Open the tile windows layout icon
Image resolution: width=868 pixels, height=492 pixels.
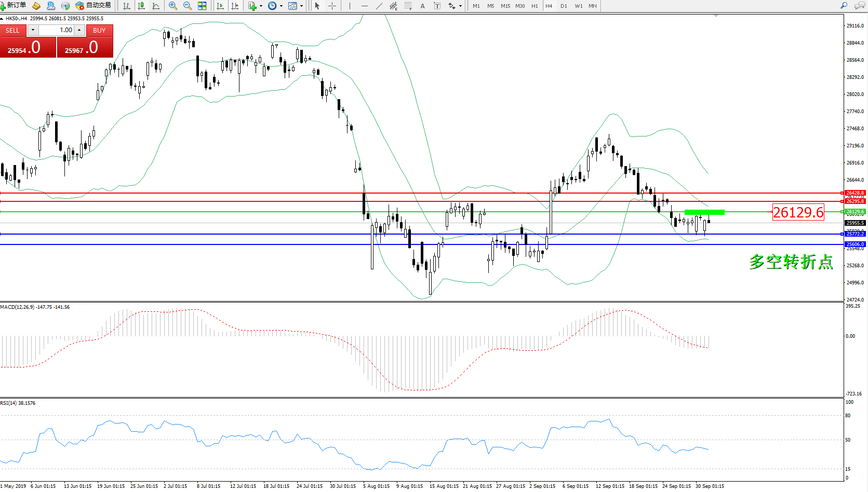(x=202, y=6)
